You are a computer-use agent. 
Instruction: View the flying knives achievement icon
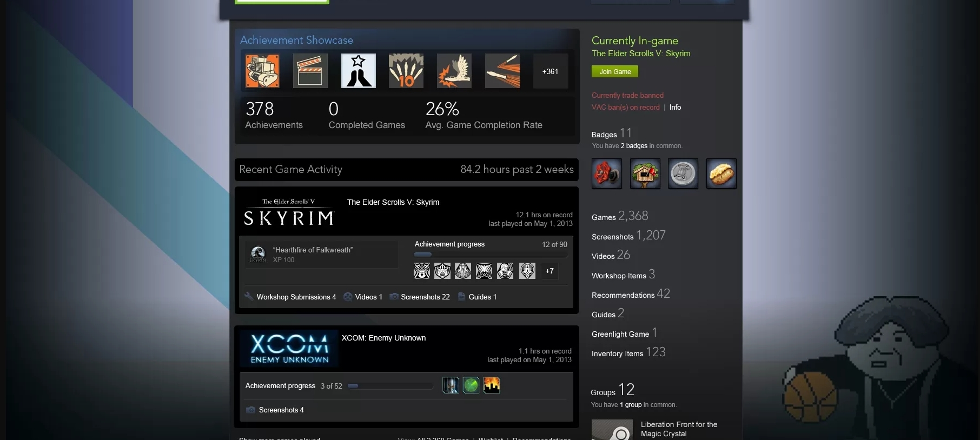502,71
